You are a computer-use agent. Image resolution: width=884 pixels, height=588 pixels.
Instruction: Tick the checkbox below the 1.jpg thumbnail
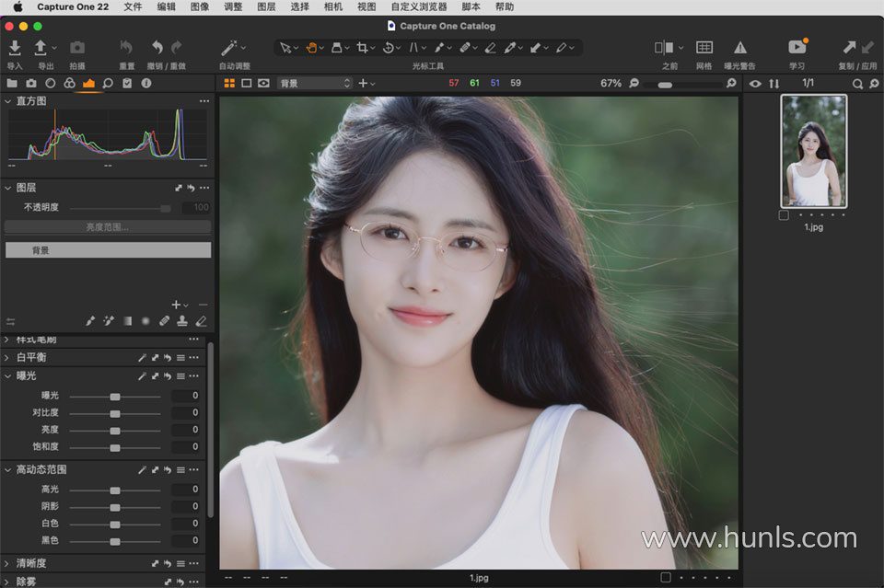click(784, 215)
